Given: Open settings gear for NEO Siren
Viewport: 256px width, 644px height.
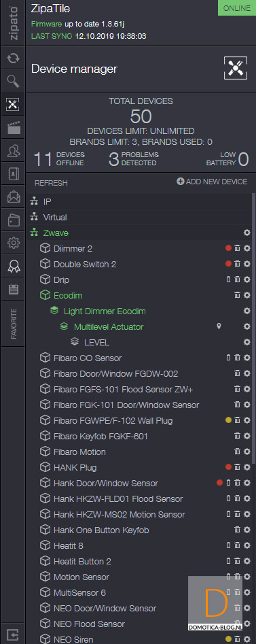Looking at the screenshot, I should (247, 639).
